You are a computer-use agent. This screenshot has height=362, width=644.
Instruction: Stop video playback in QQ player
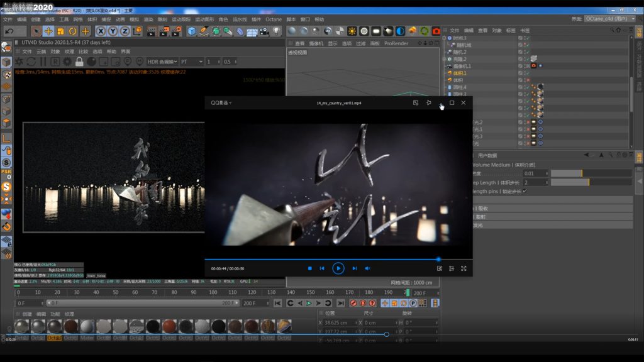309,268
